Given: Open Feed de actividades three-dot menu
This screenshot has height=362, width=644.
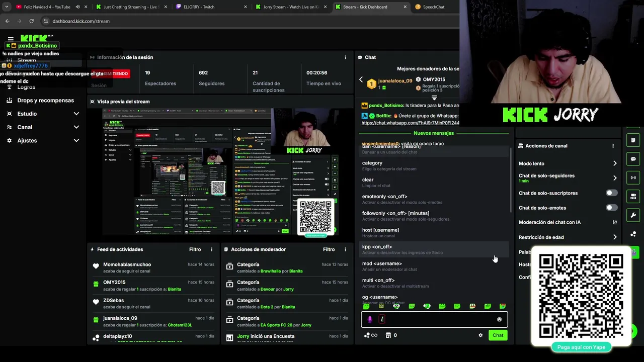Looking at the screenshot, I should [211, 249].
